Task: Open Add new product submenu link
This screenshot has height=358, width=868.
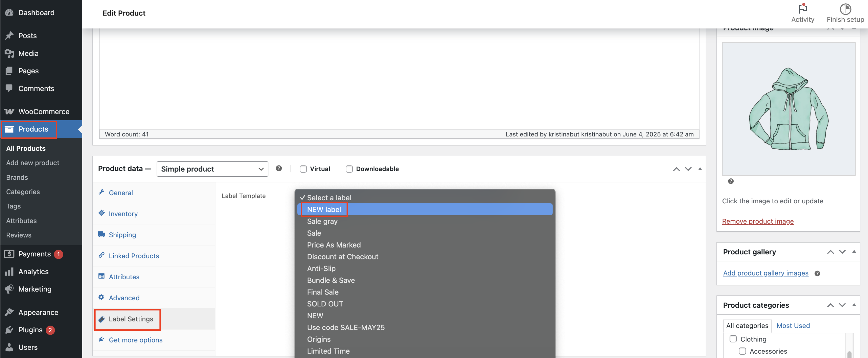Action: (33, 163)
